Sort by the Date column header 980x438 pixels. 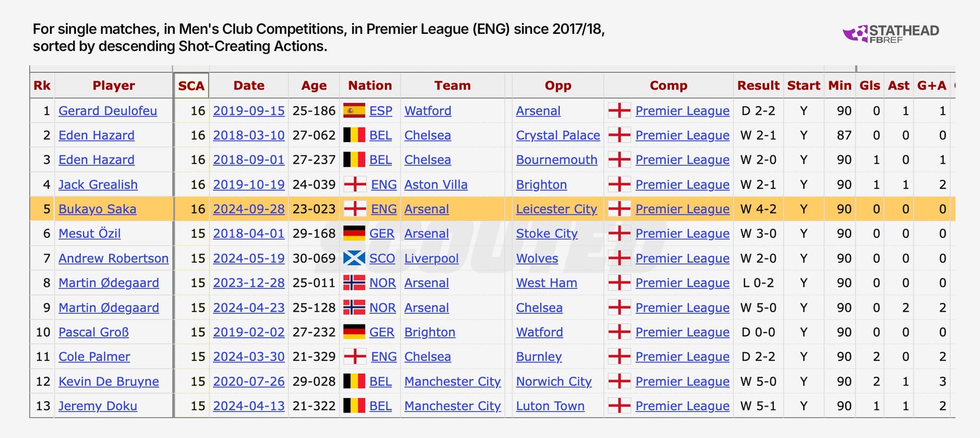[249, 86]
